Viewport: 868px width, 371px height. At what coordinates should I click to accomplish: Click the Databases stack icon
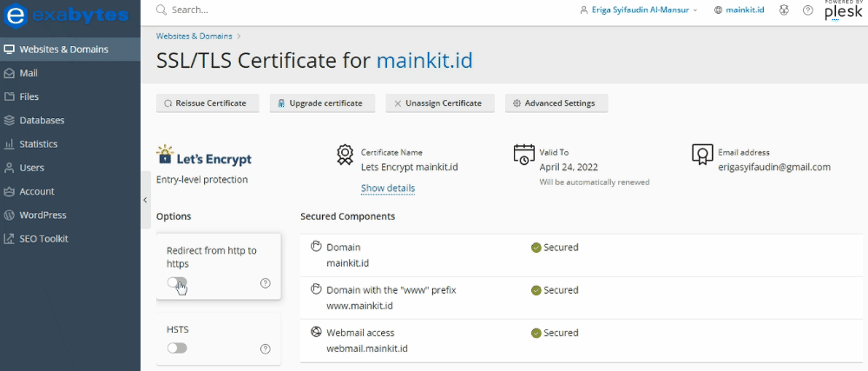(x=9, y=120)
